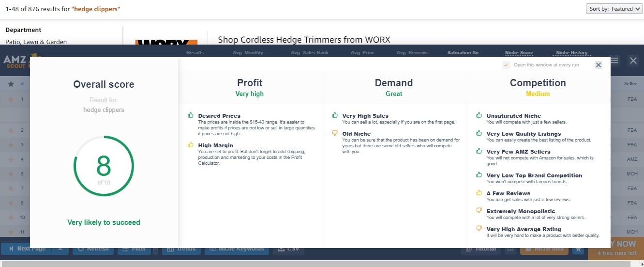
Task: Click the Department heading in Amazon sidebar
Action: pos(23,30)
